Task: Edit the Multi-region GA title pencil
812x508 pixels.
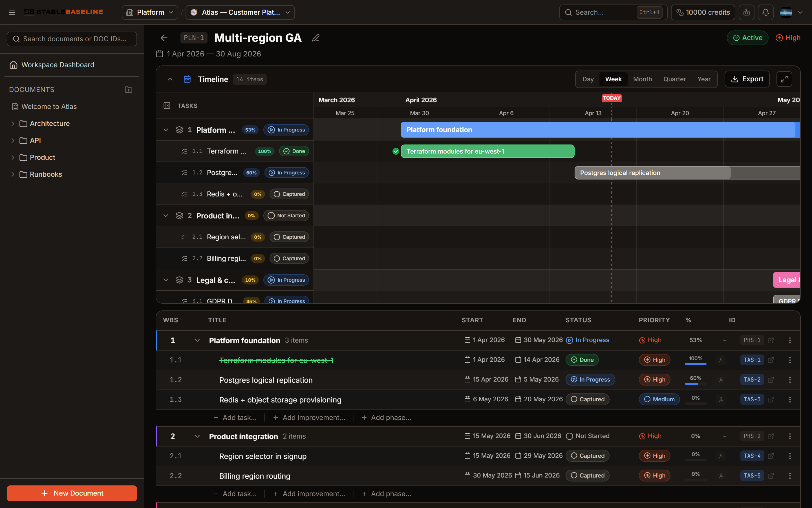Action: [x=315, y=38]
